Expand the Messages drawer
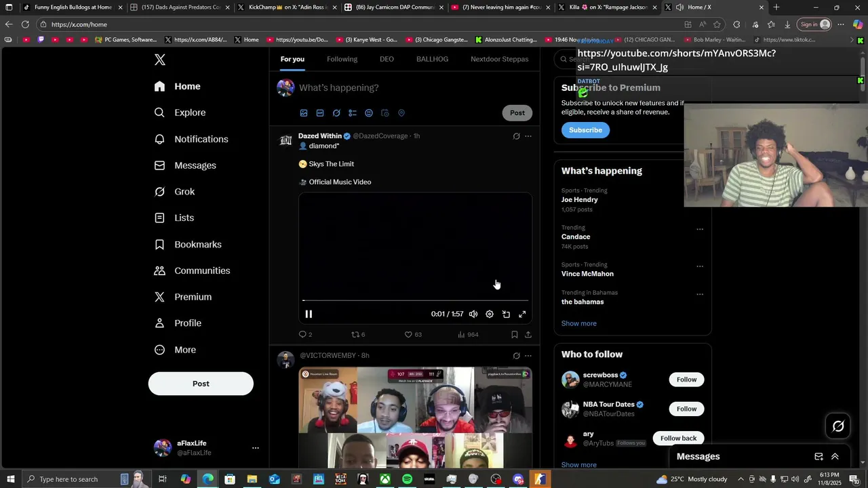This screenshot has height=488, width=868. coord(835,457)
